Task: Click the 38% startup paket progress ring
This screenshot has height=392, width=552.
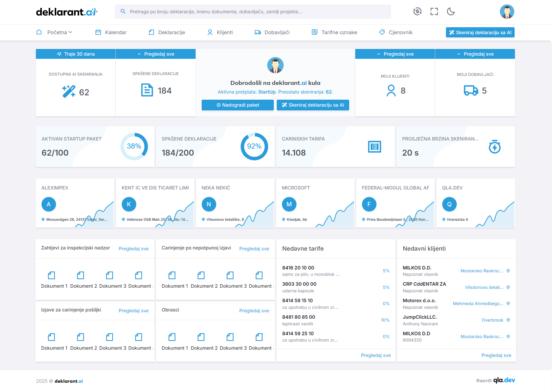Action: click(x=134, y=146)
